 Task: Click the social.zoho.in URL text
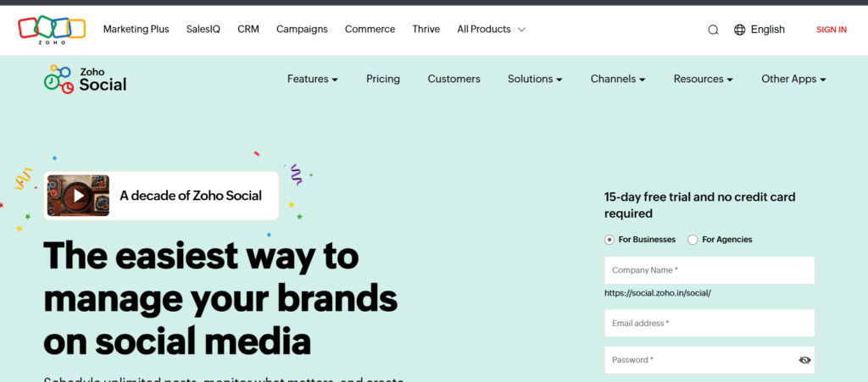click(x=658, y=293)
